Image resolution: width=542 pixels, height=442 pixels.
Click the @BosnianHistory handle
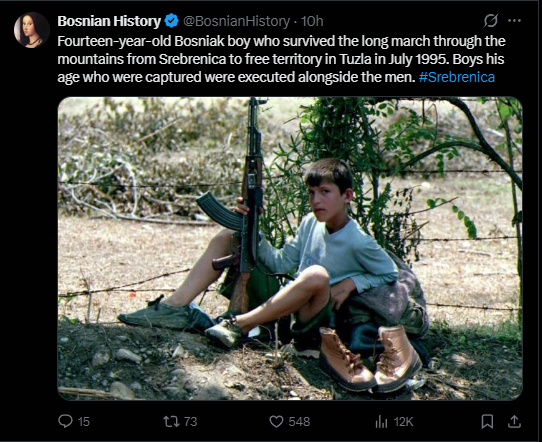[x=236, y=21]
